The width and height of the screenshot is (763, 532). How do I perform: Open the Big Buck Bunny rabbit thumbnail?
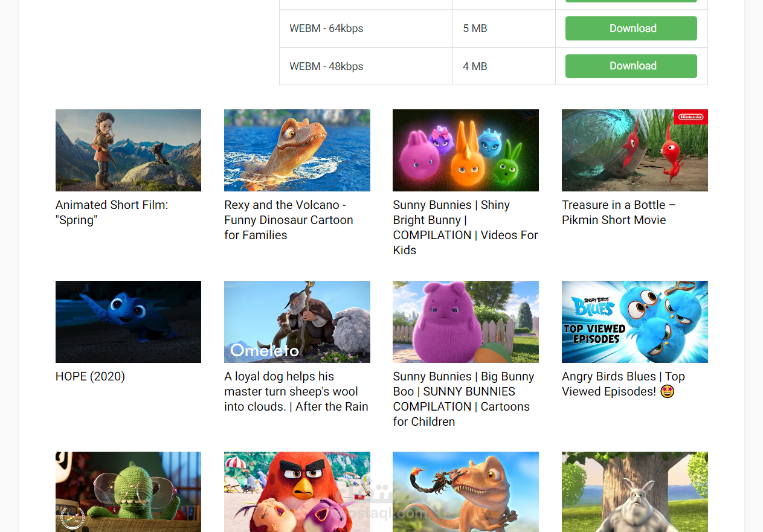click(x=635, y=492)
